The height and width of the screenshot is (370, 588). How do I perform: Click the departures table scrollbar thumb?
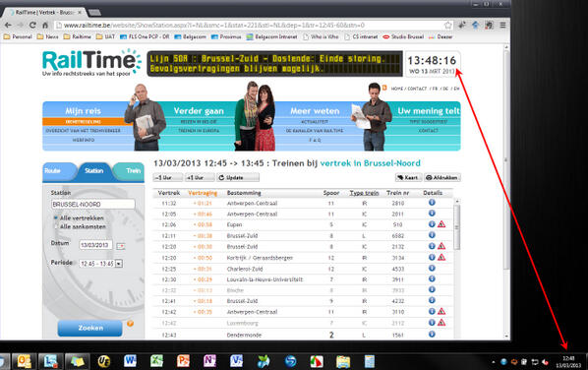click(457, 227)
